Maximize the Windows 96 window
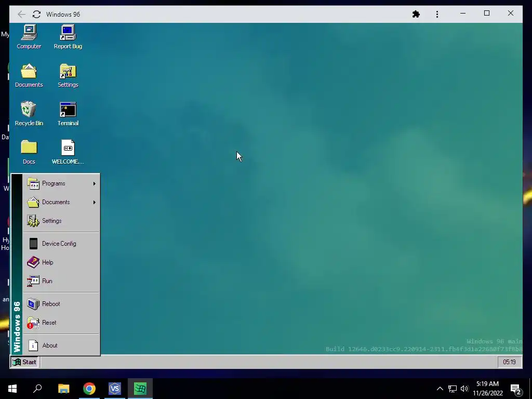Screen dimensions: 532x399 pyautogui.click(x=487, y=14)
